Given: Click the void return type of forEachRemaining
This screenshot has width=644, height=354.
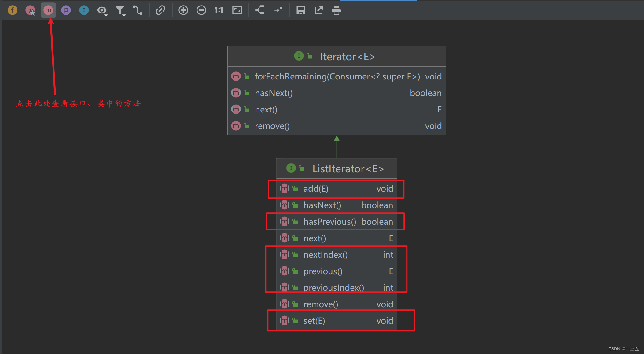Looking at the screenshot, I should point(433,76).
